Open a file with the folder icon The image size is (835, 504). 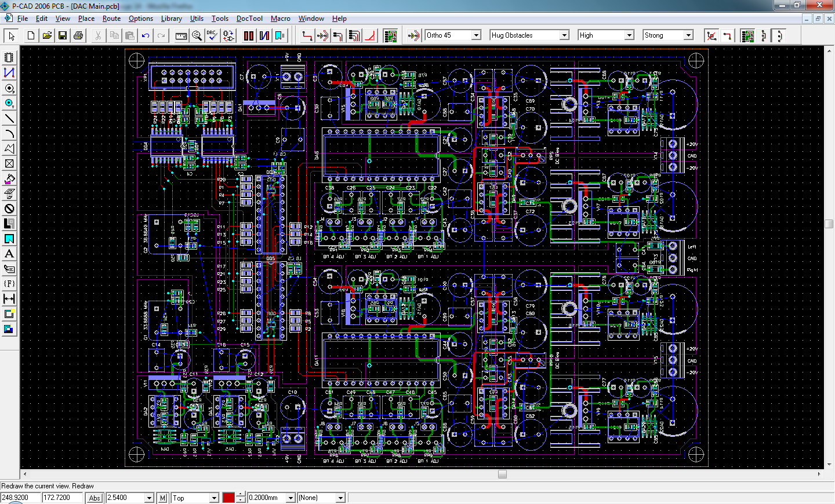click(x=47, y=36)
